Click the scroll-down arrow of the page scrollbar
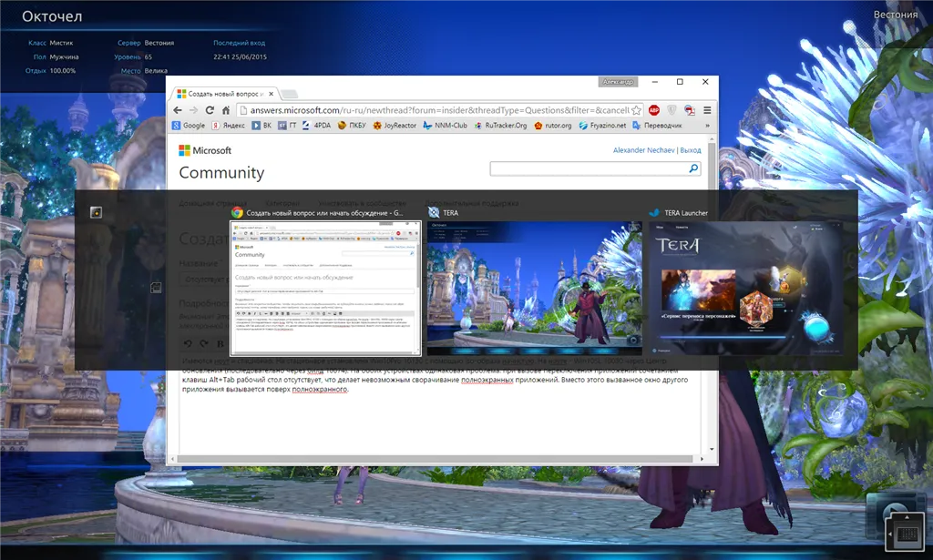Image resolution: width=933 pixels, height=560 pixels. [712, 449]
